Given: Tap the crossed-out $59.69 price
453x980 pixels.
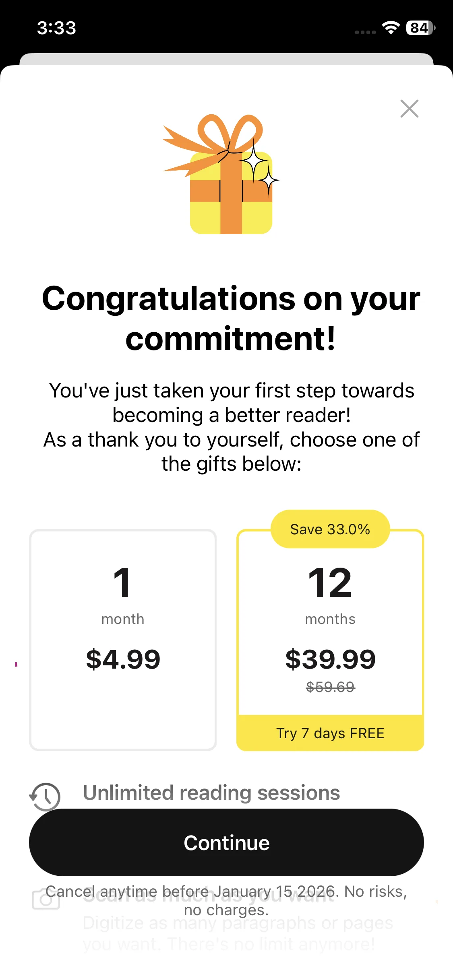Looking at the screenshot, I should coord(330,687).
